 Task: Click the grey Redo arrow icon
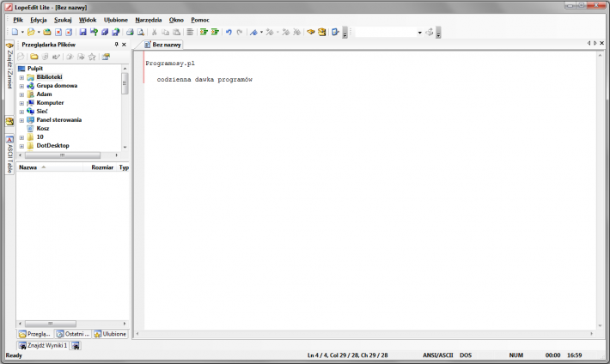tap(240, 33)
